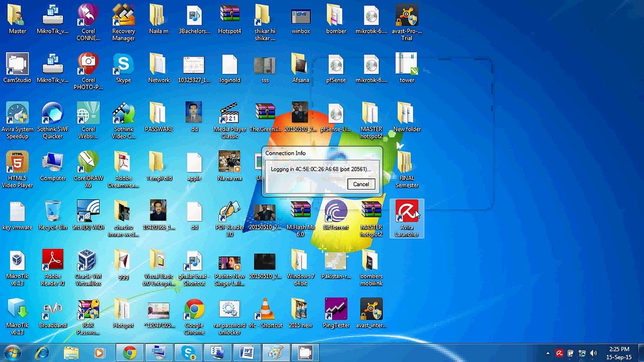Show hidden system tray icons
Viewport: 644px width, 362px height.
click(548, 353)
